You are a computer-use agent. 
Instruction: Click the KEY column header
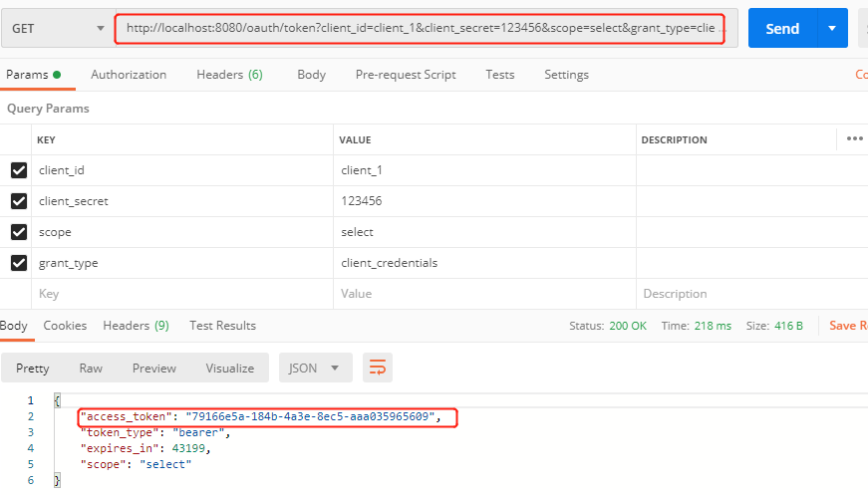tap(46, 139)
